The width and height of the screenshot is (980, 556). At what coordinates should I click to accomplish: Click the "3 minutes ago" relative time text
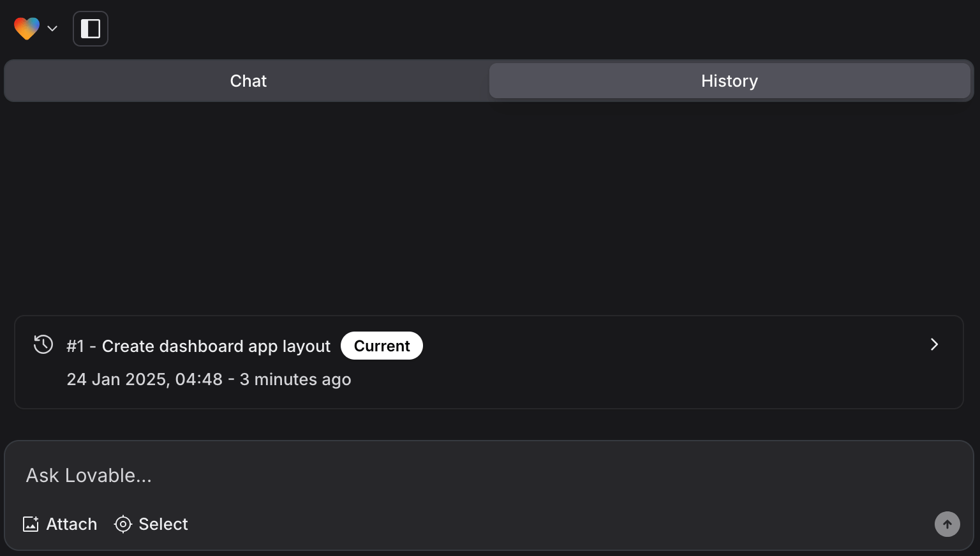295,379
